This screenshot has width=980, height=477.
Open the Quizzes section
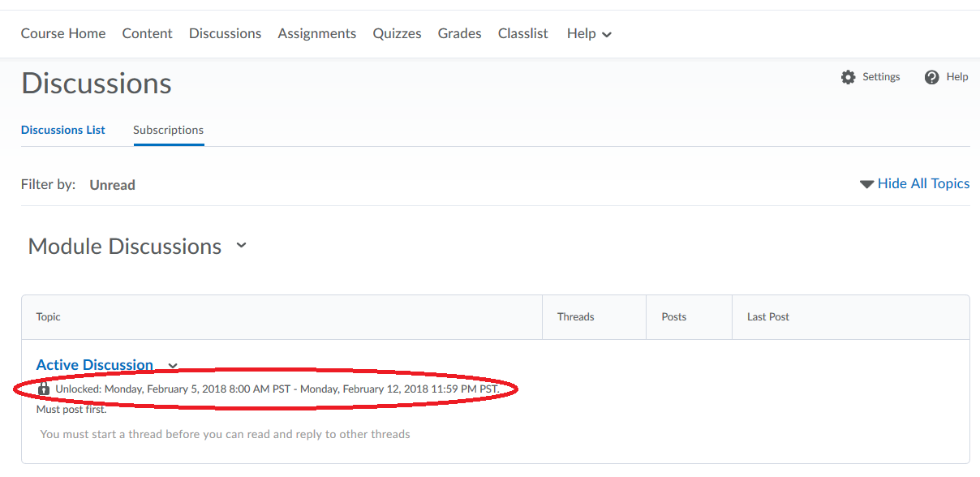click(397, 33)
